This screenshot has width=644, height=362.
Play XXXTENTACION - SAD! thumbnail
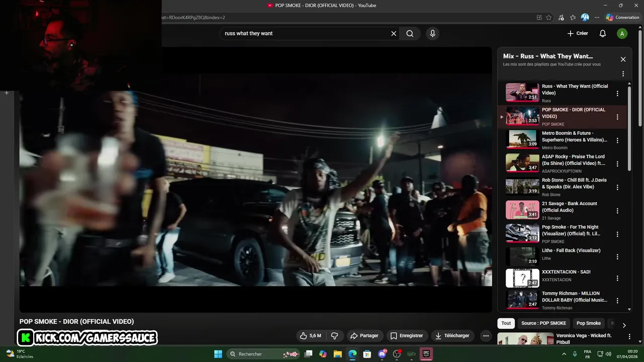pos(522,278)
